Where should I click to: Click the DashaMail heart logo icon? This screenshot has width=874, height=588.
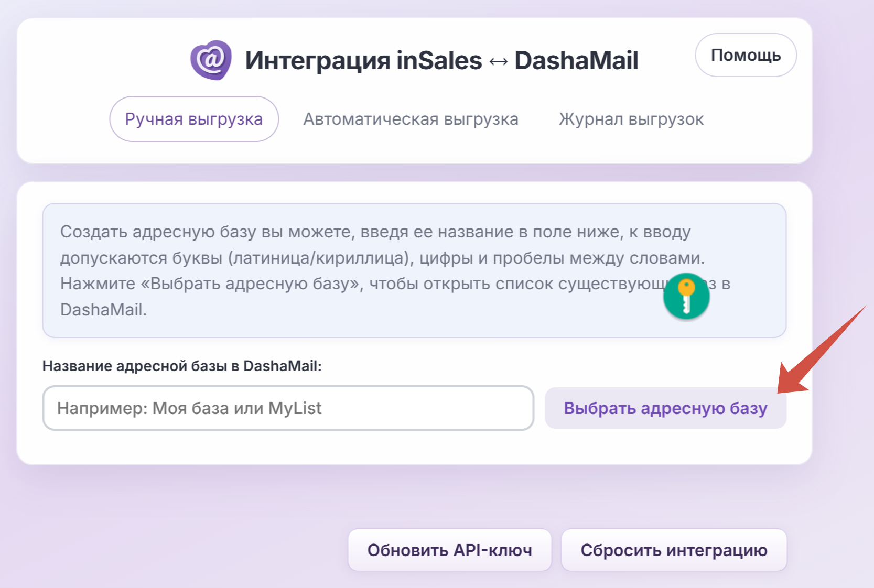coord(211,60)
